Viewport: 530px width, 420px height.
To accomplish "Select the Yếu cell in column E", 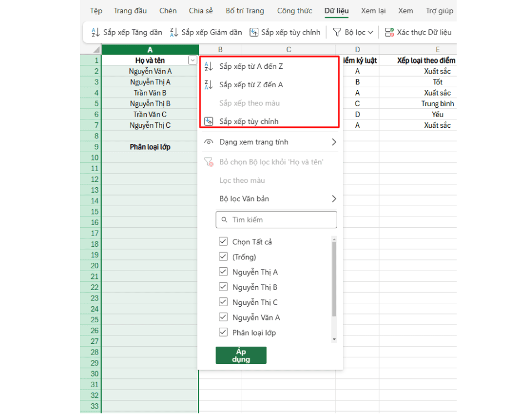I will (418, 114).
